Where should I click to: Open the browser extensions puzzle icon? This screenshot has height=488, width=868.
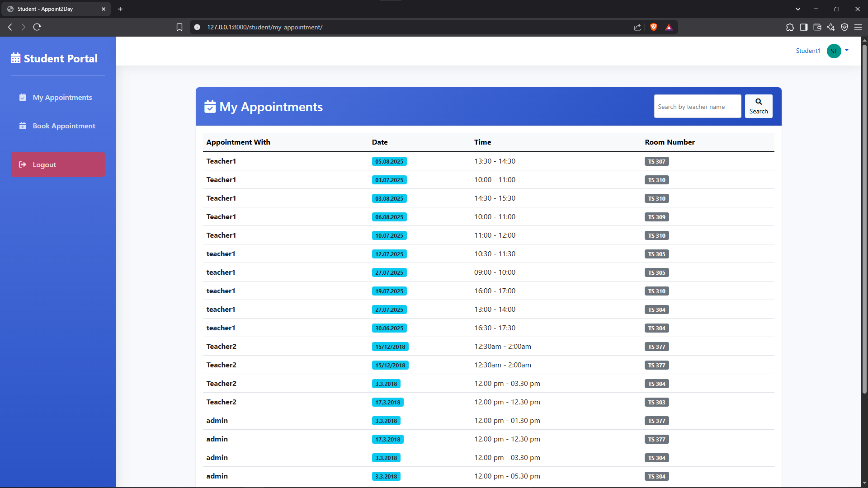(x=790, y=27)
